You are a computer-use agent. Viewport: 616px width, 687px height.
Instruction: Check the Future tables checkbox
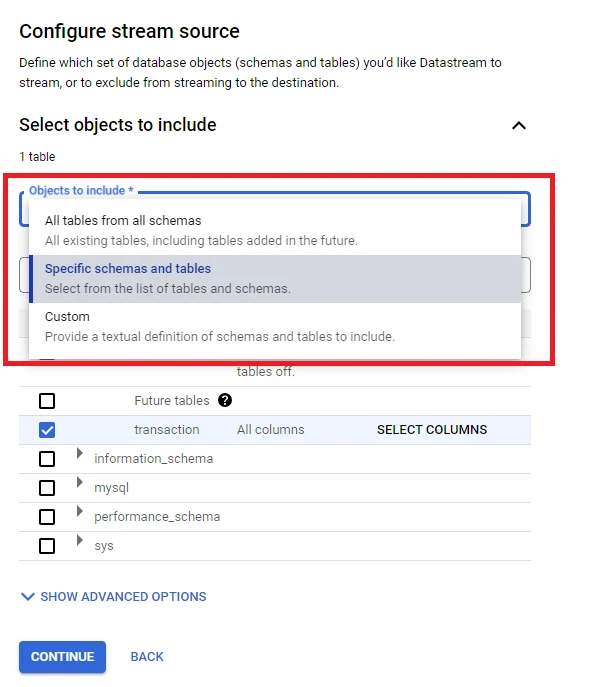(x=47, y=401)
